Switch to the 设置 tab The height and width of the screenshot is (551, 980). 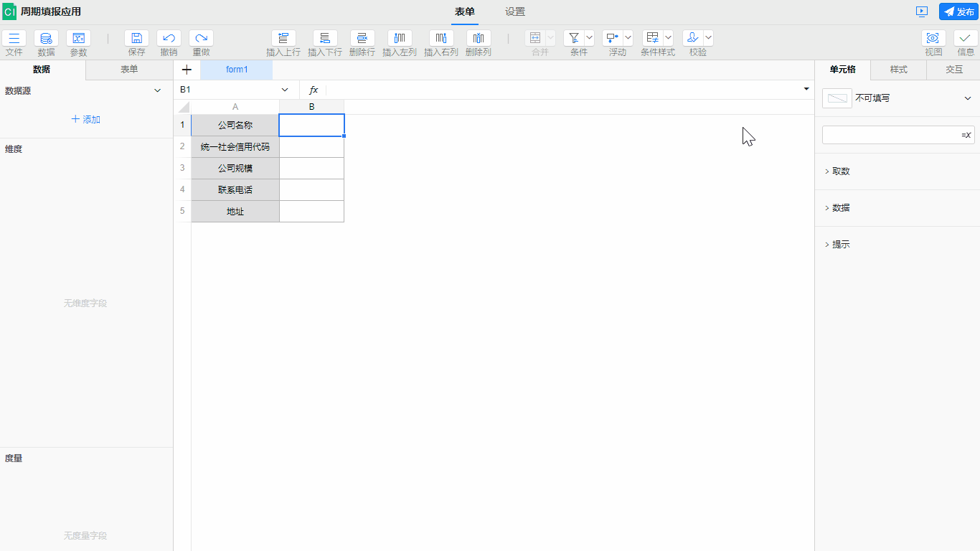(515, 11)
